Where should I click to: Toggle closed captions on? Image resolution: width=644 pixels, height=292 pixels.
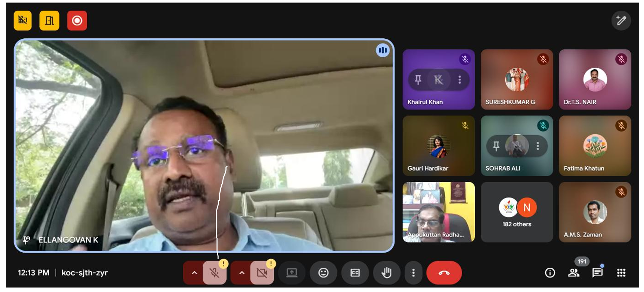(355, 273)
